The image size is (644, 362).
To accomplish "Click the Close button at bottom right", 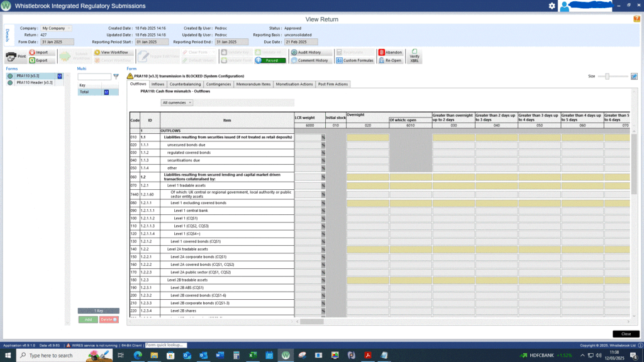I will pos(626,334).
